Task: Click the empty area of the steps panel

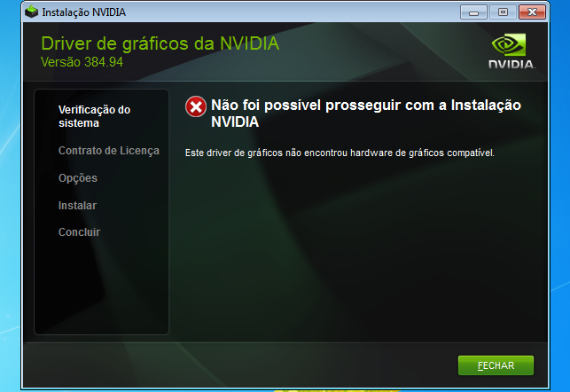Action: tap(101, 287)
